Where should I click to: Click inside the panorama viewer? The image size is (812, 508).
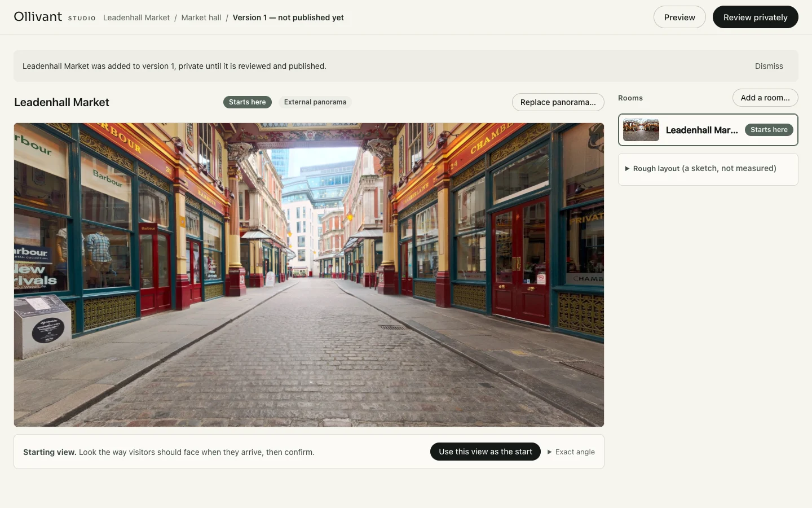click(x=309, y=275)
